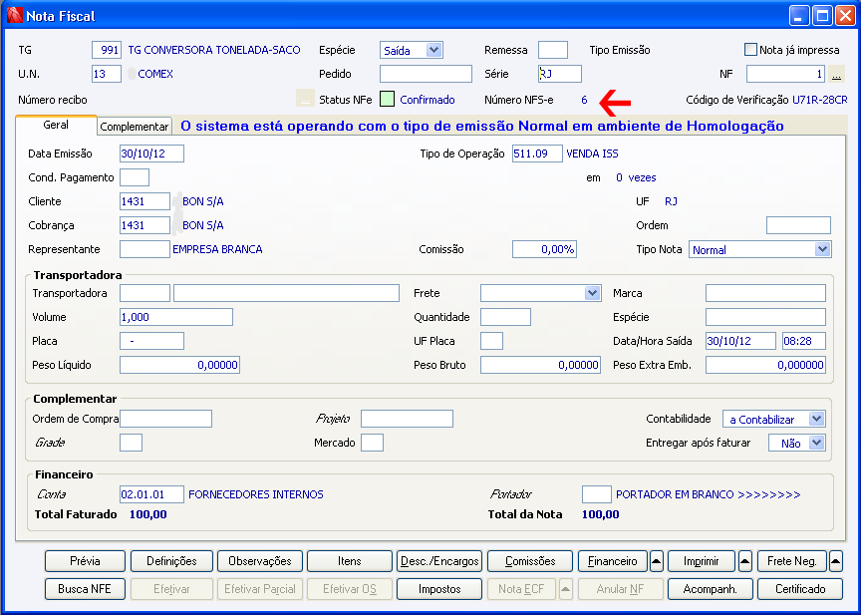
Task: Open the Espécie dropdown showing Saída
Action: click(x=432, y=50)
